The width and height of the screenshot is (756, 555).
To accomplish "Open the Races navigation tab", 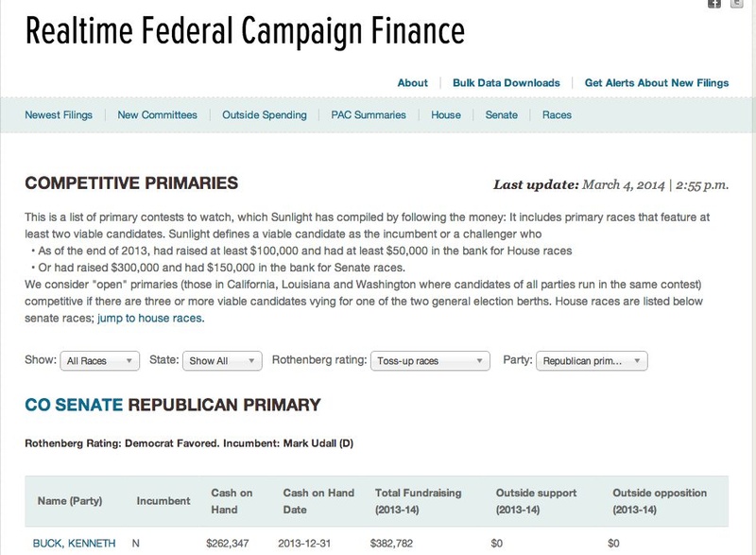I will click(x=557, y=115).
